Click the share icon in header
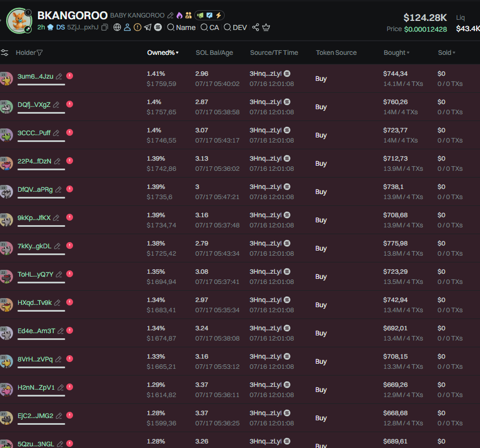 [256, 28]
